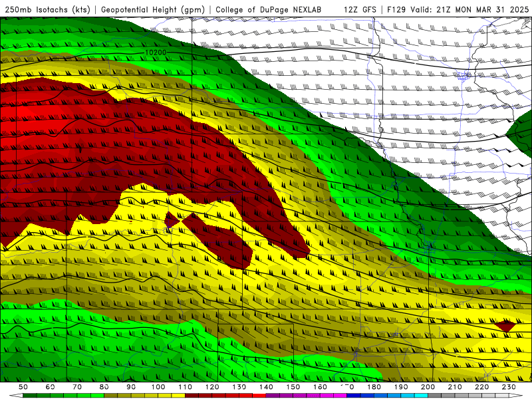Click the '110' value on the color scale

pos(186,387)
